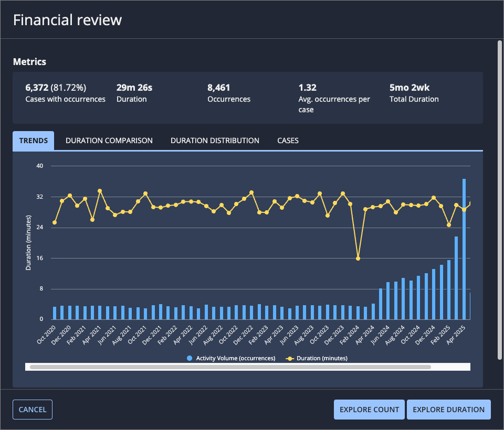
Task: Click the 6,372 cases with occurrences metric
Action: click(x=65, y=93)
